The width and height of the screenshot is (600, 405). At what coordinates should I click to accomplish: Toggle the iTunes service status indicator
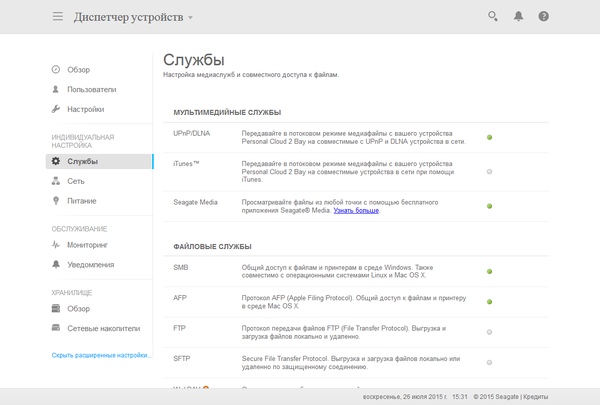coord(489,171)
